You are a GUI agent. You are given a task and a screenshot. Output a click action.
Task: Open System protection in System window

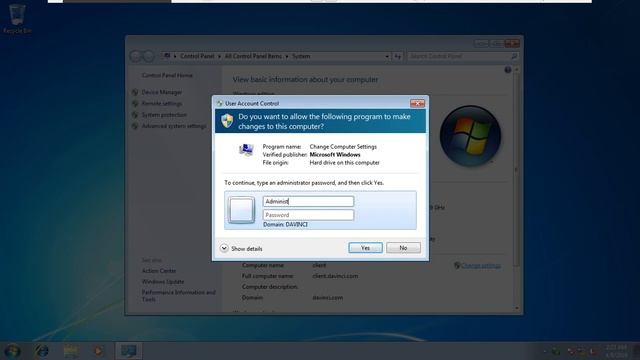coord(164,115)
